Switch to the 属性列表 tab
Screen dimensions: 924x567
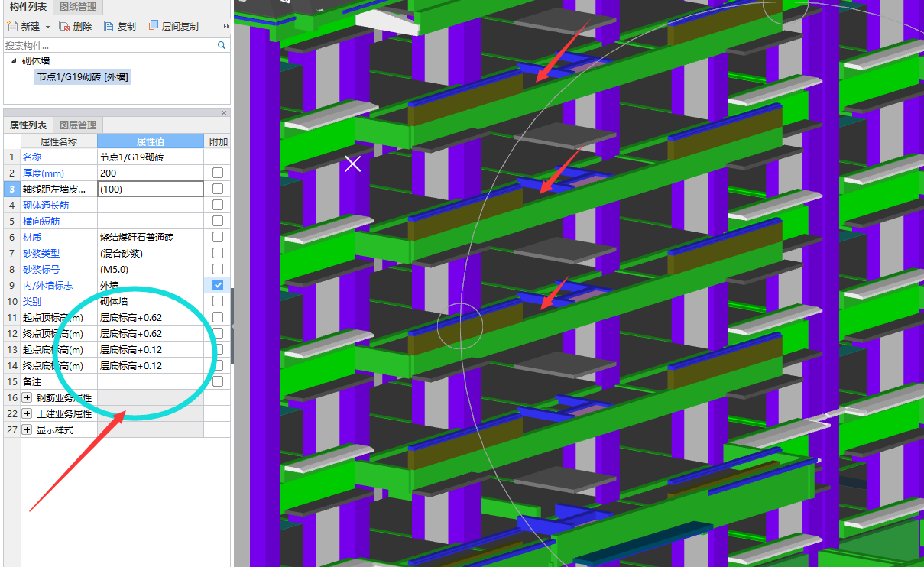[x=28, y=125]
